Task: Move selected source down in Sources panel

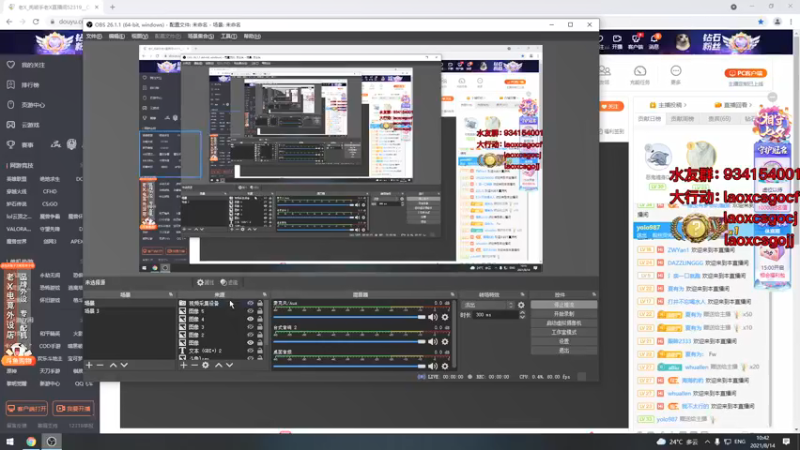Action: (230, 365)
